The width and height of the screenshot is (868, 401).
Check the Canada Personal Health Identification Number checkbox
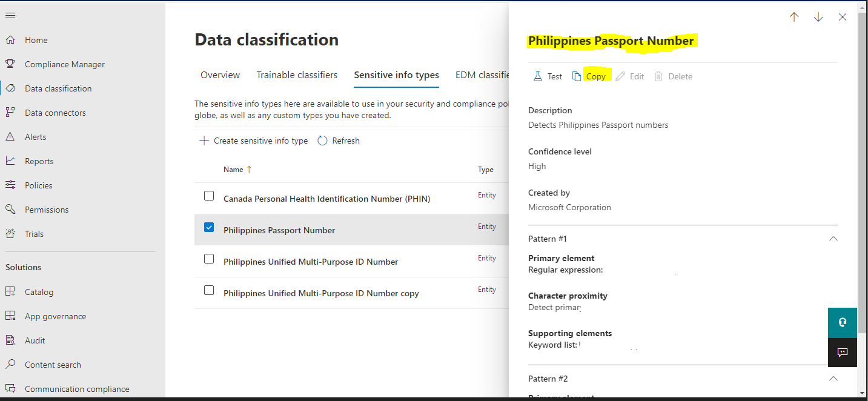pos(209,196)
